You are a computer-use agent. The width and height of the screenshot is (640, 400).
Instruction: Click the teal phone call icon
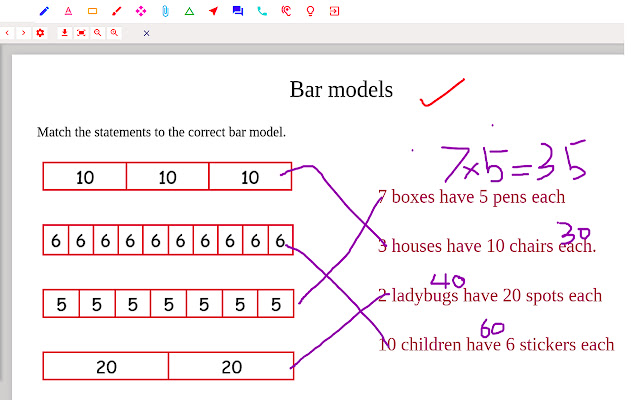(x=261, y=11)
